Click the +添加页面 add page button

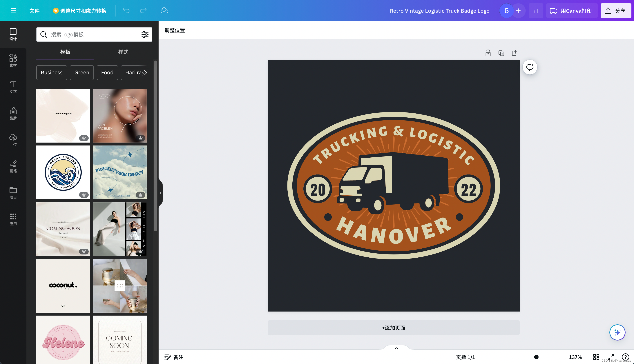(393, 328)
